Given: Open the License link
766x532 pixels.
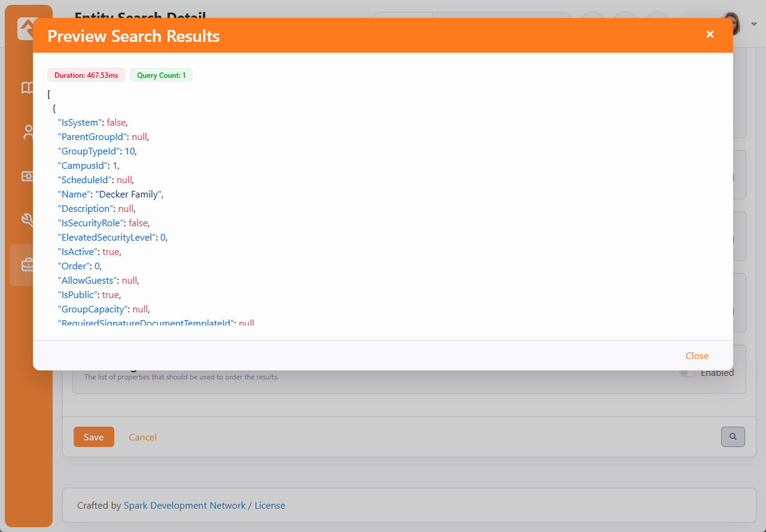Looking at the screenshot, I should [270, 506].
